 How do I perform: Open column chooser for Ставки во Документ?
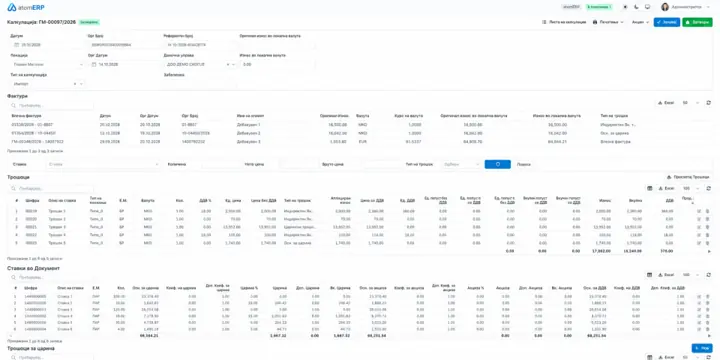[649, 275]
